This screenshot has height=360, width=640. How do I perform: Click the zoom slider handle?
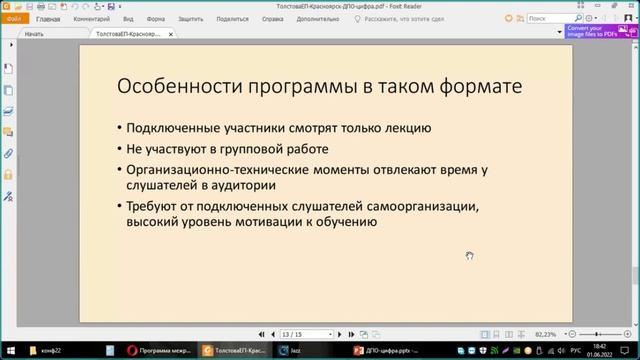[x=597, y=334]
